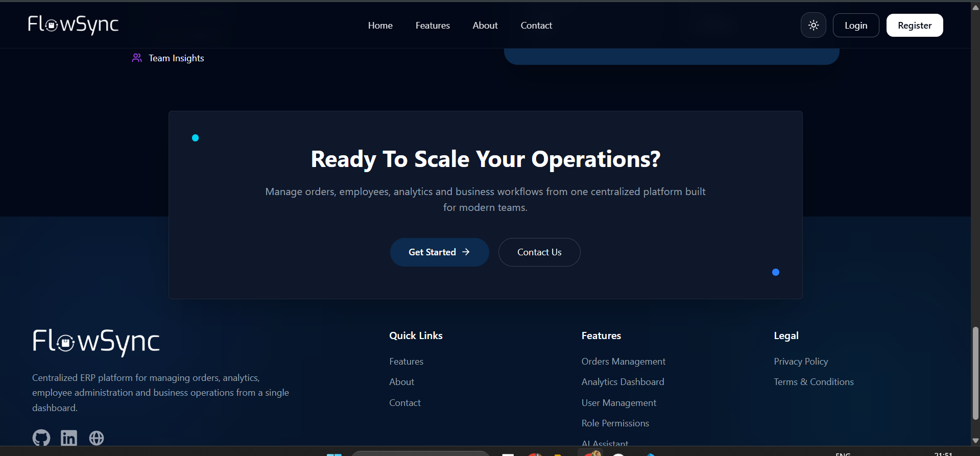Open the LinkedIn icon in footer

[x=69, y=438]
